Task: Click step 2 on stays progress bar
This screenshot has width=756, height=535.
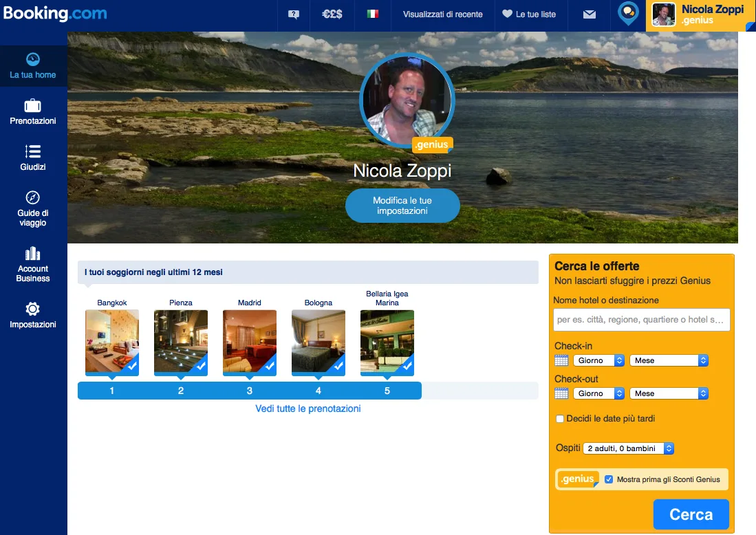Action: point(181,391)
